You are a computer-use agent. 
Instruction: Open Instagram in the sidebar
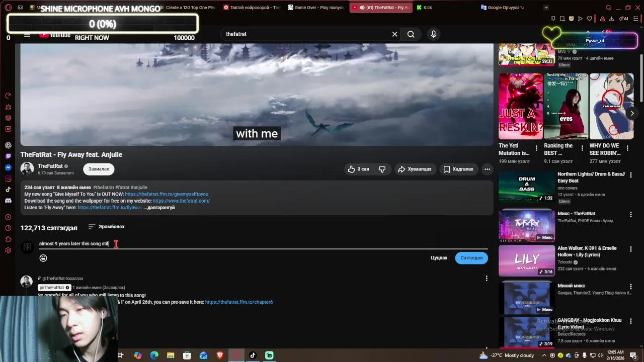(8, 178)
